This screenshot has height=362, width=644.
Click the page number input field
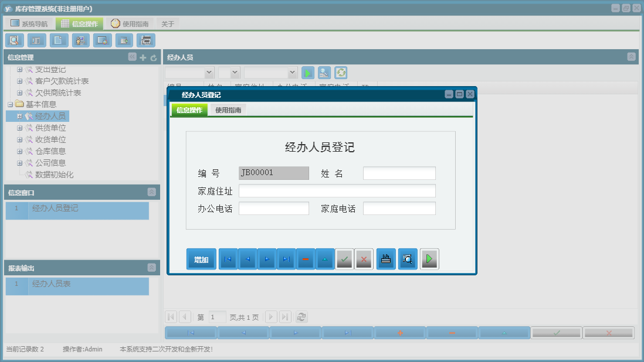[x=216, y=317]
